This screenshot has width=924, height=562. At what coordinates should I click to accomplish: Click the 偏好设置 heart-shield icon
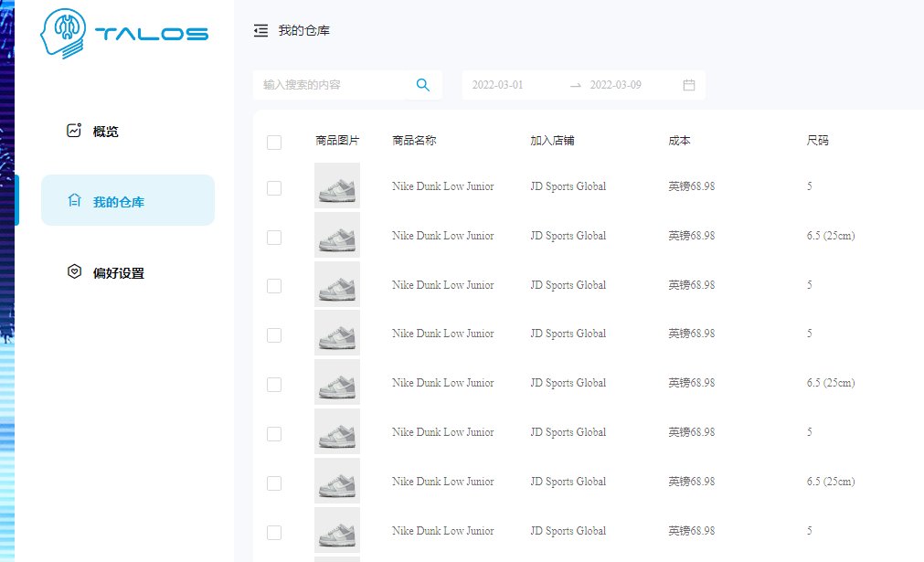tap(74, 271)
